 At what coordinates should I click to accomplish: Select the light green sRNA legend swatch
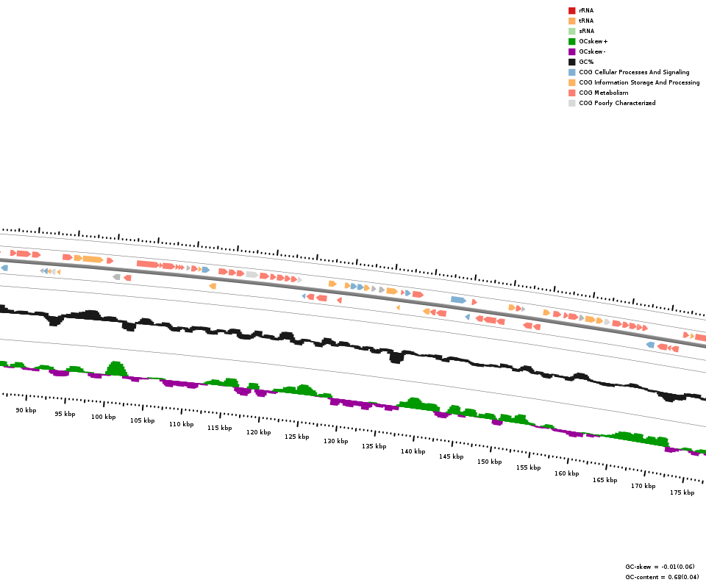pos(571,31)
